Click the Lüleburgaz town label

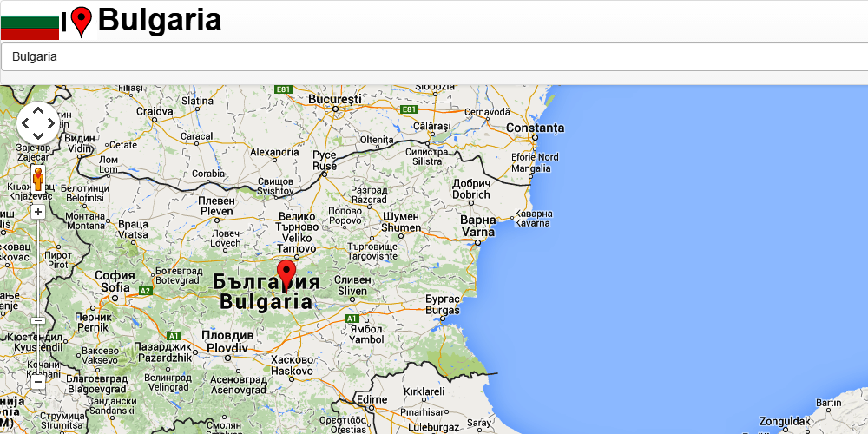[434, 427]
